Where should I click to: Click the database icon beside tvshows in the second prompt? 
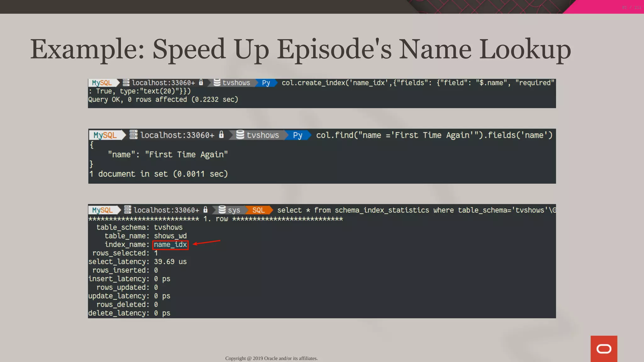[x=240, y=135]
